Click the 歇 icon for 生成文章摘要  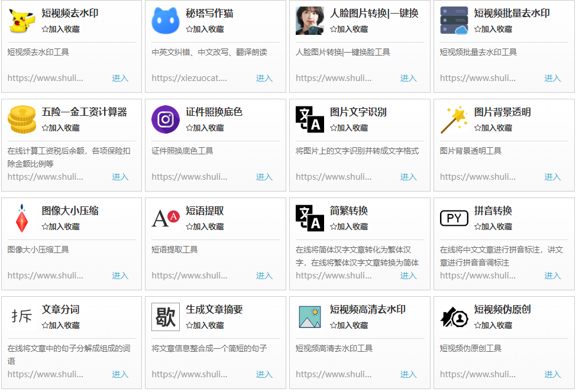point(166,317)
